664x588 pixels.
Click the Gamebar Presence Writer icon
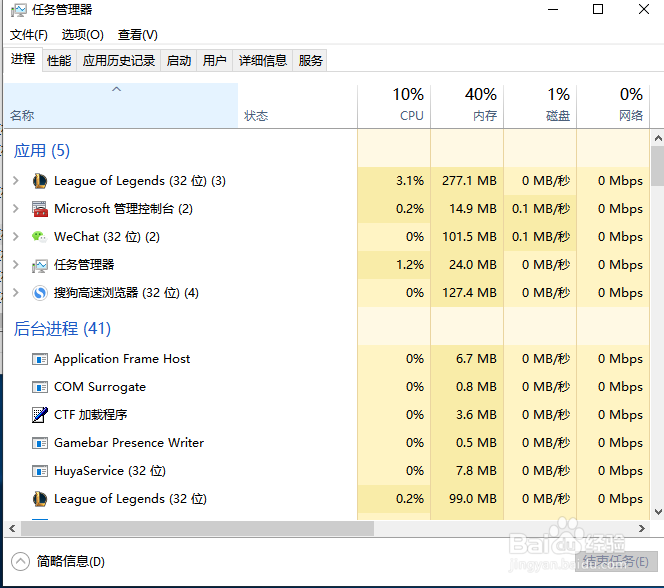tap(40, 443)
